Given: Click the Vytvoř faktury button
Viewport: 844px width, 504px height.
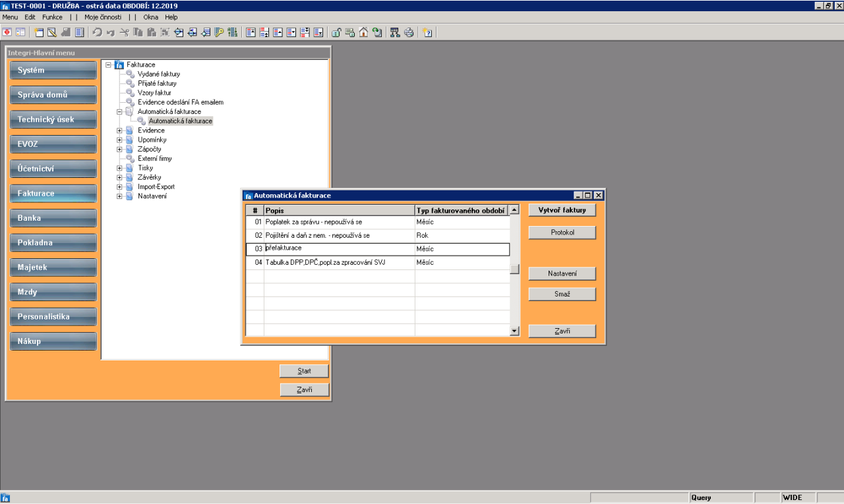Looking at the screenshot, I should click(562, 210).
